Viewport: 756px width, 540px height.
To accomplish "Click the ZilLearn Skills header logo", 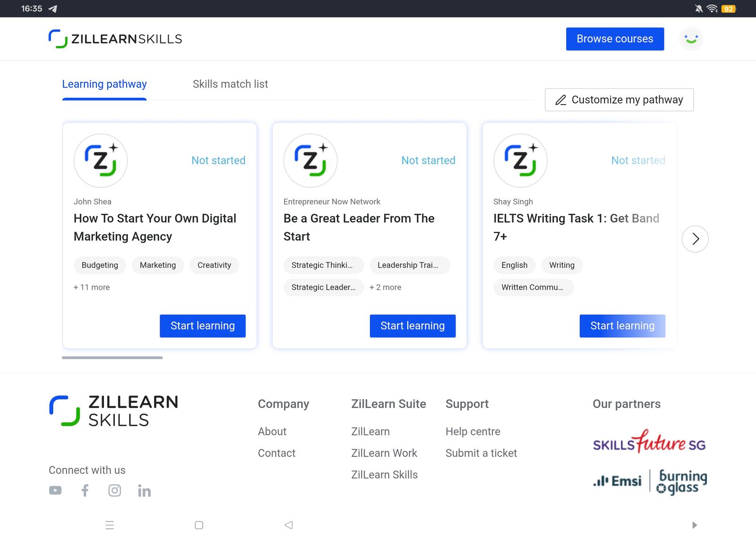I will (x=115, y=39).
